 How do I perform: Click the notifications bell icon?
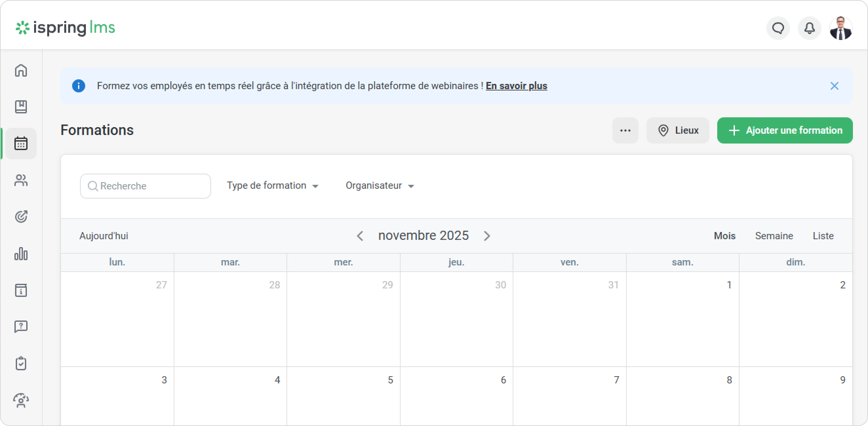pos(809,28)
